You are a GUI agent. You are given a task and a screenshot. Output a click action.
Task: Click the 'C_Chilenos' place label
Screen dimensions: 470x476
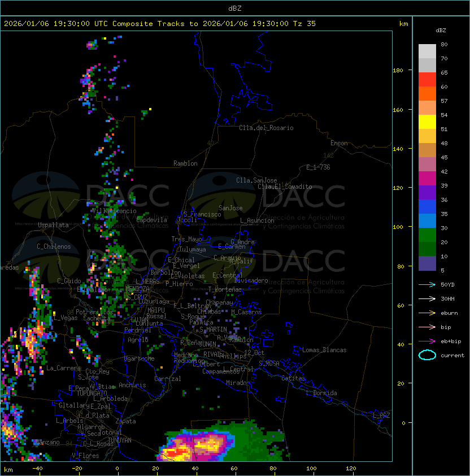[54, 246]
